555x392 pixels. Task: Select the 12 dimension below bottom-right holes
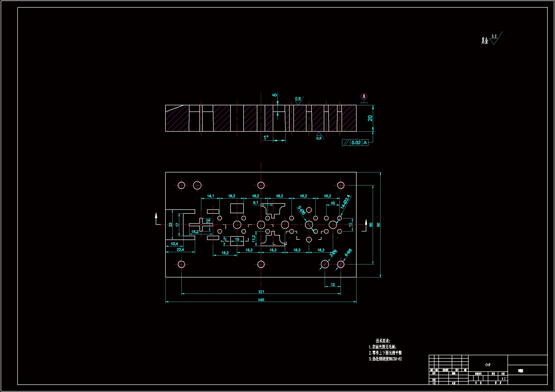tap(333, 285)
